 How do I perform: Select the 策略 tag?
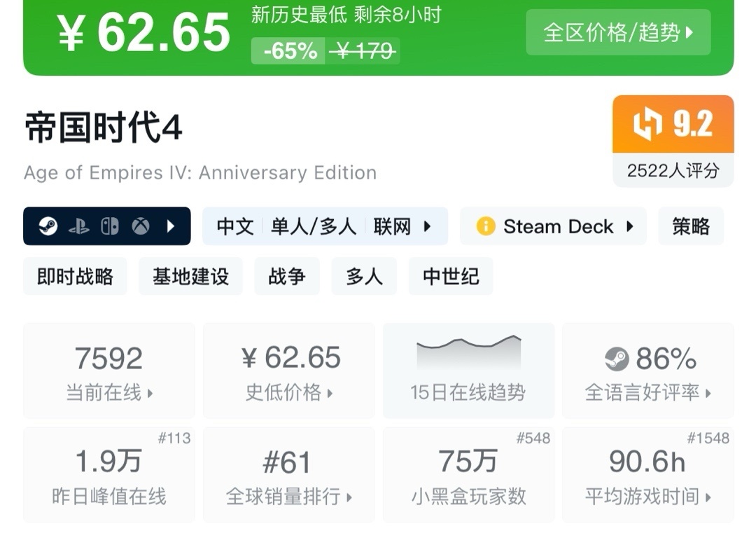tap(690, 226)
